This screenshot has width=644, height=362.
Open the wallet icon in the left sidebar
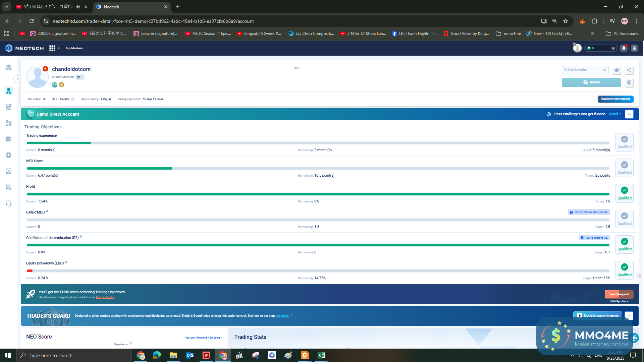coord(9,139)
